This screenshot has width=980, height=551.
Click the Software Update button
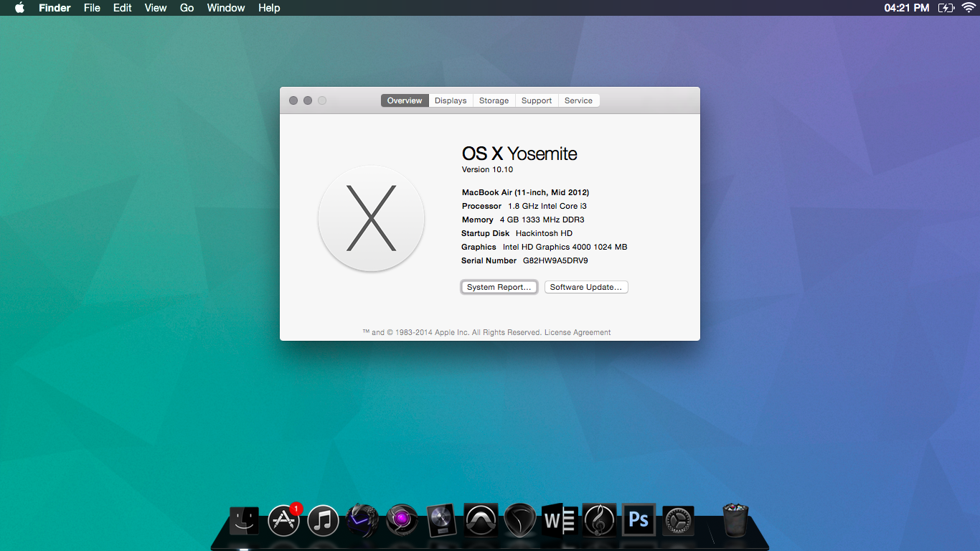coord(586,287)
